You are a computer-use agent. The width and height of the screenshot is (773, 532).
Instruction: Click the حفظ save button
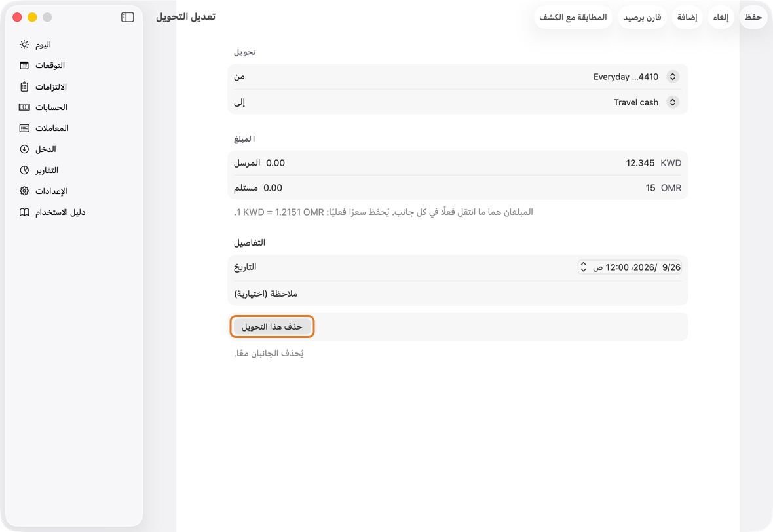(x=753, y=17)
